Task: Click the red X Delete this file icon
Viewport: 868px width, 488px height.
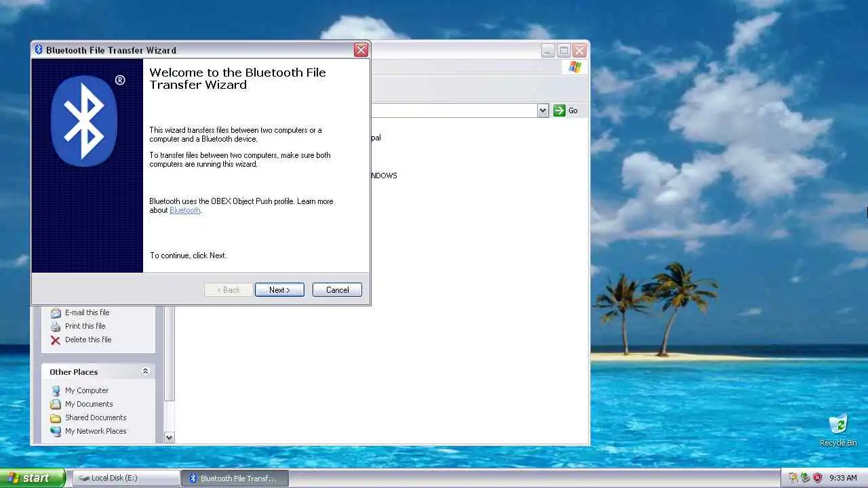Action: click(x=56, y=340)
